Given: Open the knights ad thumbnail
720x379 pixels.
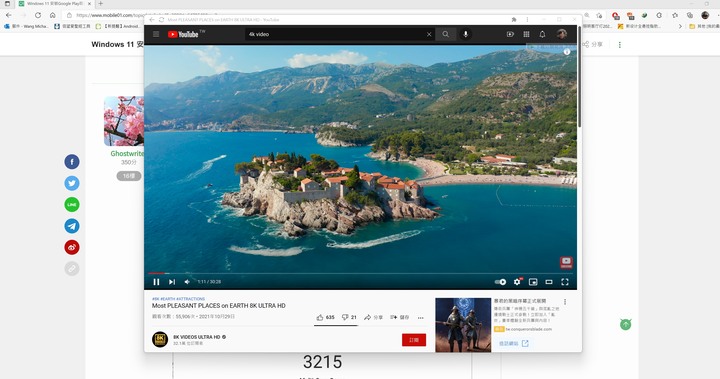Looking at the screenshot, I should click(463, 325).
